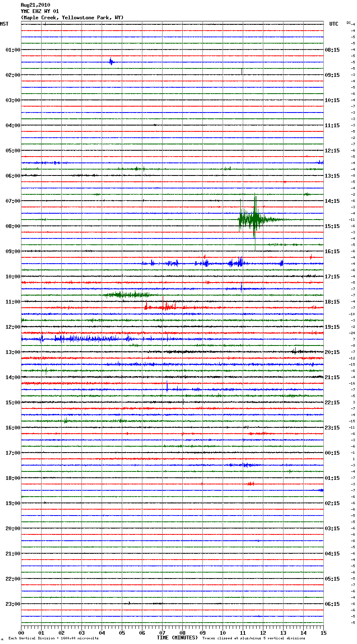The image size is (357, 644).
Task: Click the bottom axis minute tick '11'
Action: [x=243, y=633]
